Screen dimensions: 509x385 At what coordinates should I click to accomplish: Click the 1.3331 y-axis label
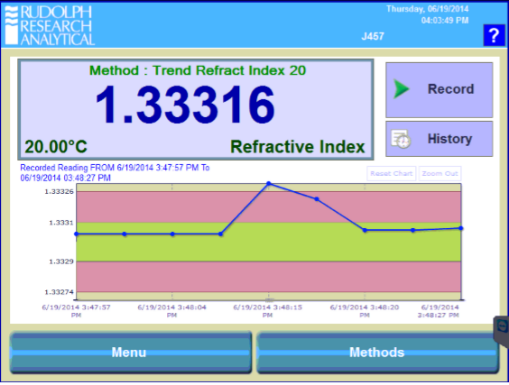click(61, 223)
